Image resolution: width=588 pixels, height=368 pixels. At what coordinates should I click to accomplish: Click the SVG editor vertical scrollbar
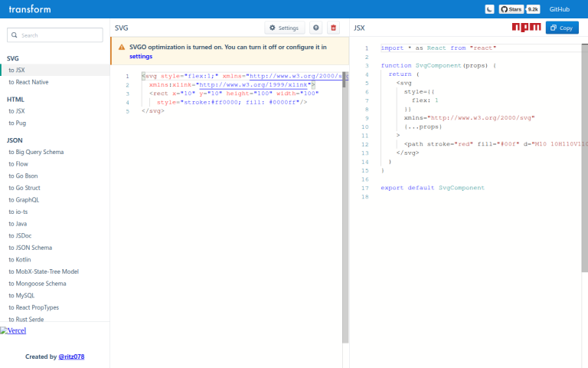(x=345, y=208)
